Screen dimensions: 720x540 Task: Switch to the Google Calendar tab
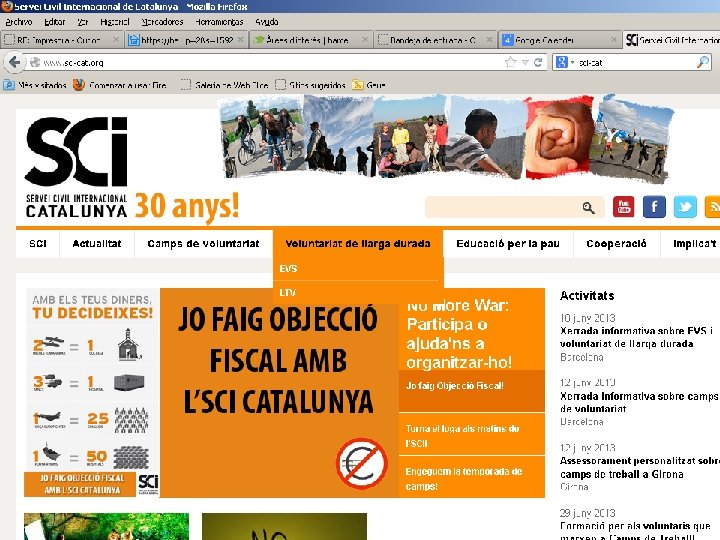click(x=560, y=40)
